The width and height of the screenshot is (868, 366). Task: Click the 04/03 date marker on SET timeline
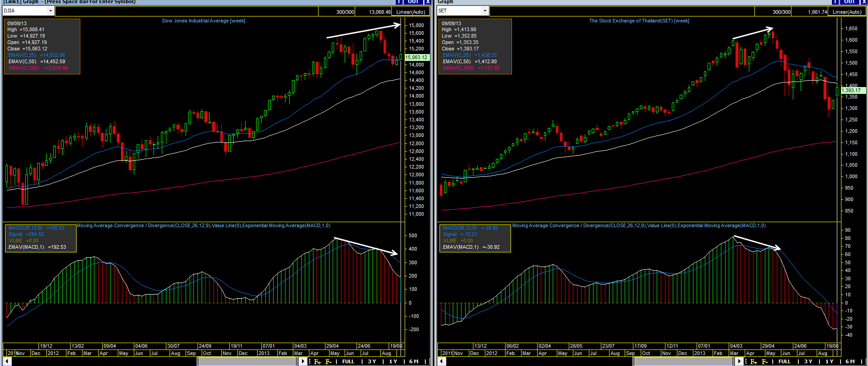coord(736,346)
